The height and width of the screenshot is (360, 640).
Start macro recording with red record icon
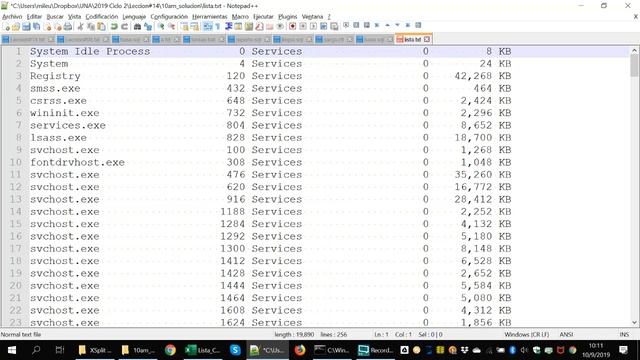click(292, 27)
